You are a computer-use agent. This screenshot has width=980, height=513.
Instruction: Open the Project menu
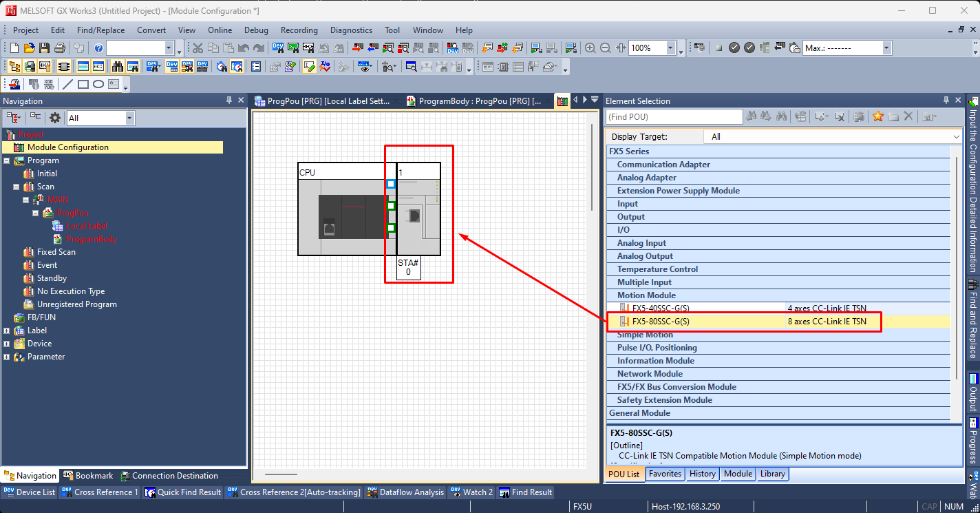26,30
